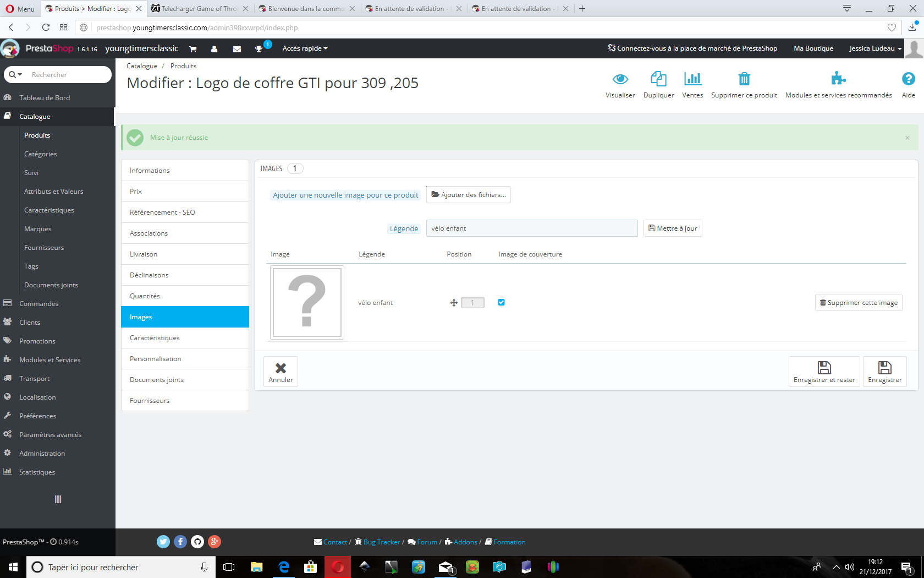
Task: Click the Twitter icon in footer
Action: tap(163, 542)
